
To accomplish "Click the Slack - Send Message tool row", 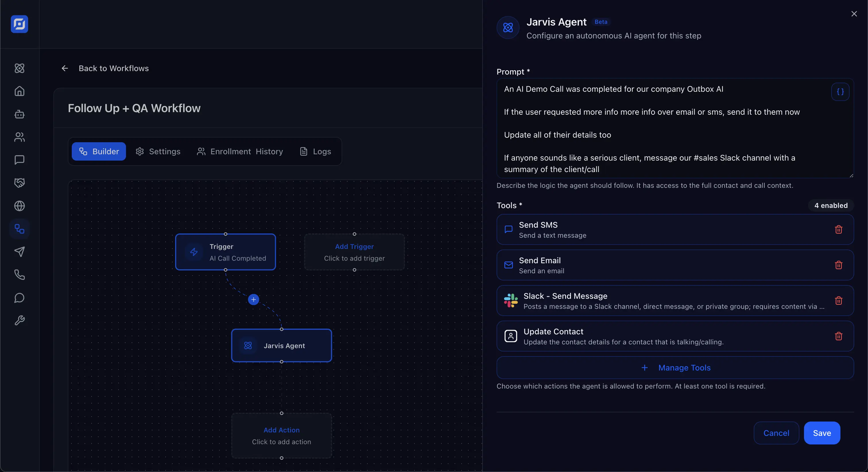I will point(675,301).
